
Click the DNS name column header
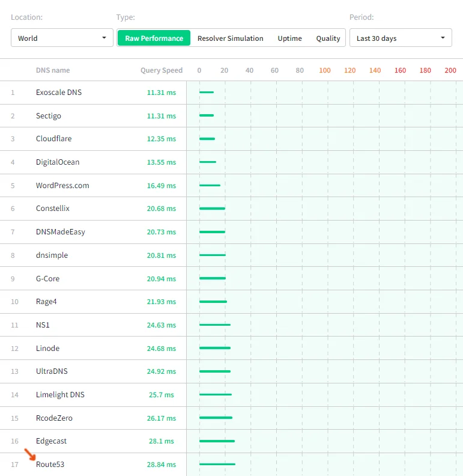tap(53, 70)
